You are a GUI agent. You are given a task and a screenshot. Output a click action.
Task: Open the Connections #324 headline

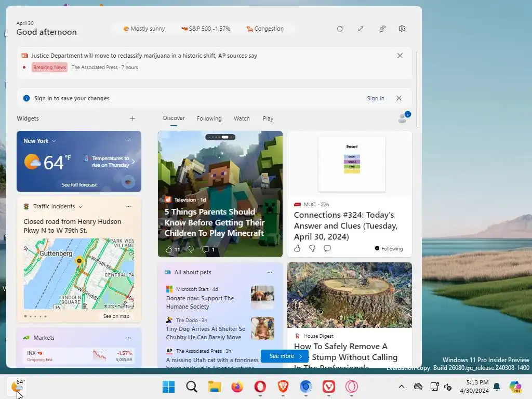(345, 225)
